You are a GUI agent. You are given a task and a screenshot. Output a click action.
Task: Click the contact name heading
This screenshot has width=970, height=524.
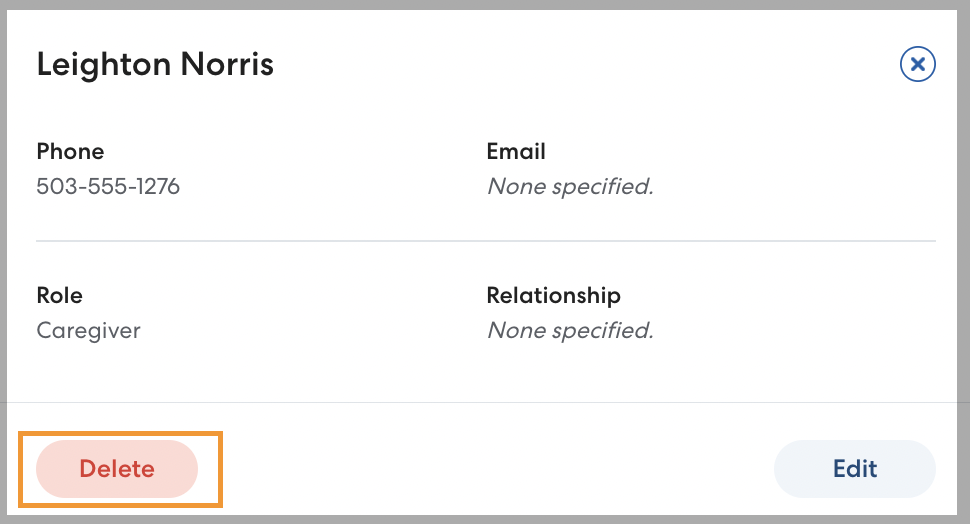pyautogui.click(x=155, y=65)
